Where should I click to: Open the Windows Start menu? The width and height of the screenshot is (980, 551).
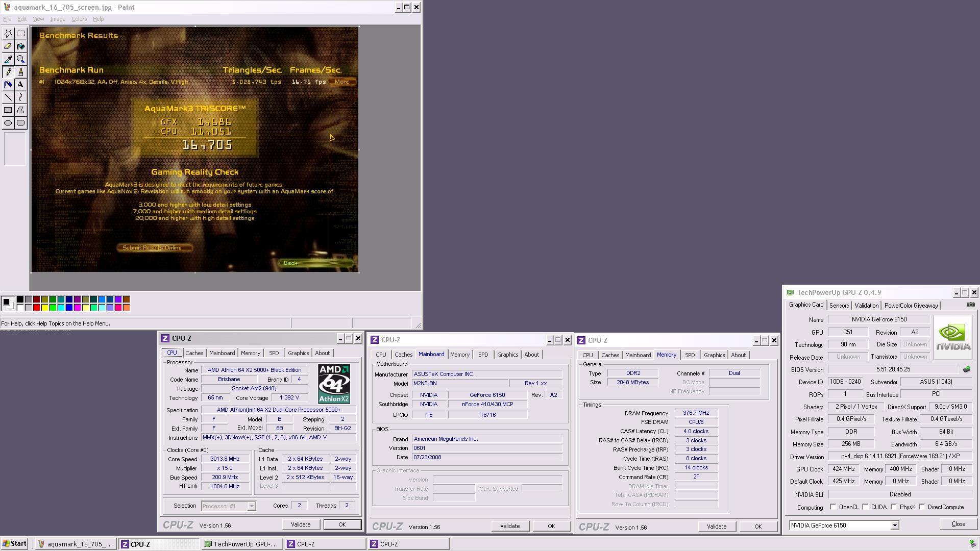coord(14,544)
